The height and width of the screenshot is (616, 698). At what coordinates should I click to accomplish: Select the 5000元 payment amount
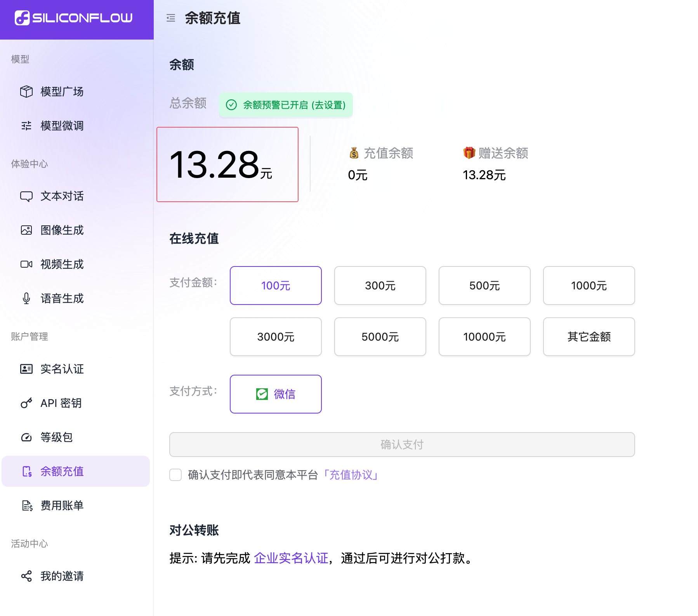point(380,337)
